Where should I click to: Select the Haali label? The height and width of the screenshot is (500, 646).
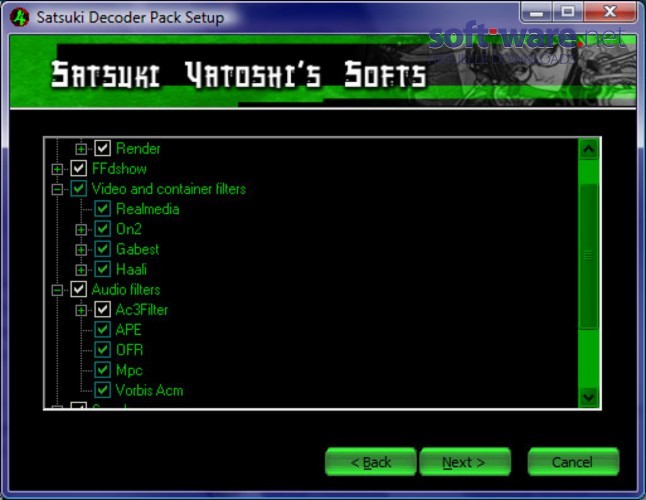coord(131,269)
